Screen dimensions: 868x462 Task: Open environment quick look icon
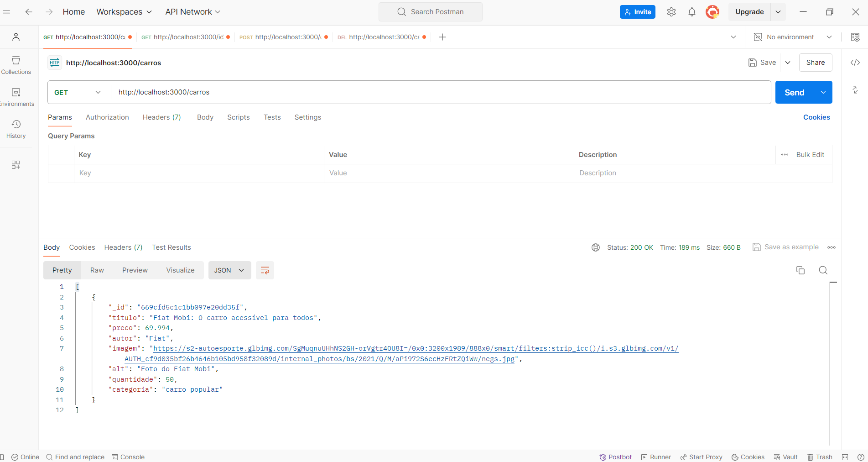point(855,37)
